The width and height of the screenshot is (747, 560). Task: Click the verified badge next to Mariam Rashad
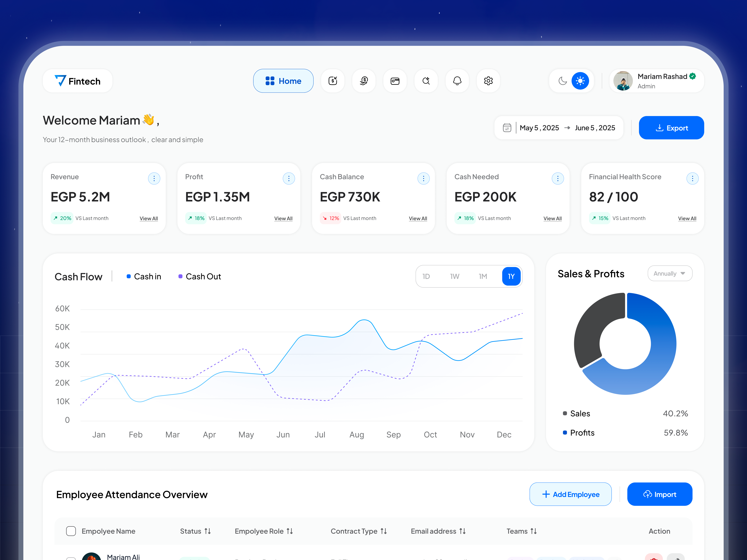[x=693, y=76]
